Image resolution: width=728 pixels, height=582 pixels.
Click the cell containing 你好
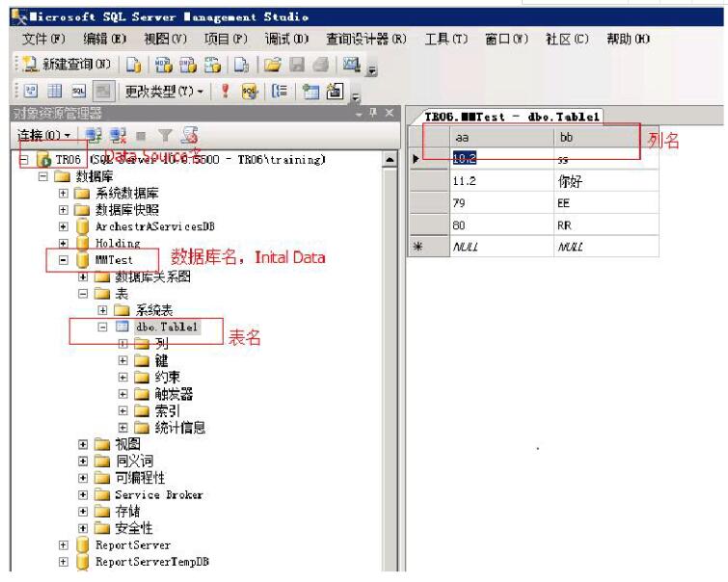(x=607, y=181)
